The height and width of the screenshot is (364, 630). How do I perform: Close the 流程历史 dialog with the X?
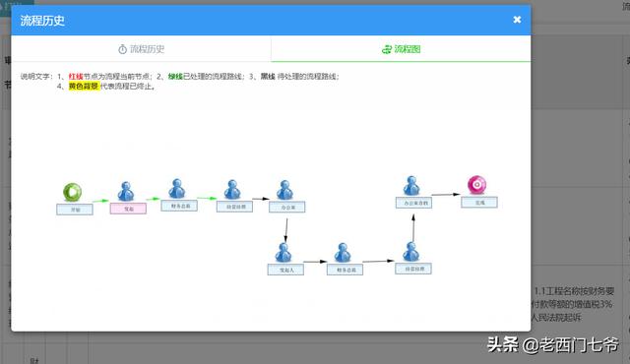tap(517, 20)
